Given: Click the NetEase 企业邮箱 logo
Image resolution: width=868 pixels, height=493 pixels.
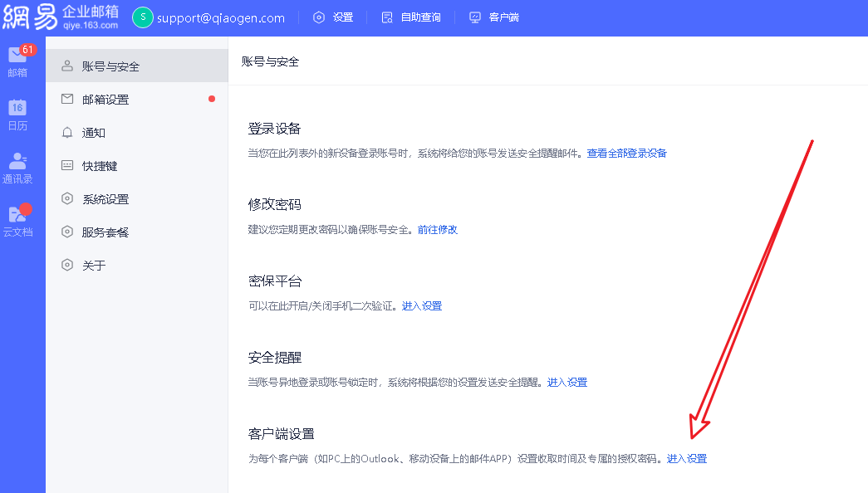Looking at the screenshot, I should click(x=61, y=17).
